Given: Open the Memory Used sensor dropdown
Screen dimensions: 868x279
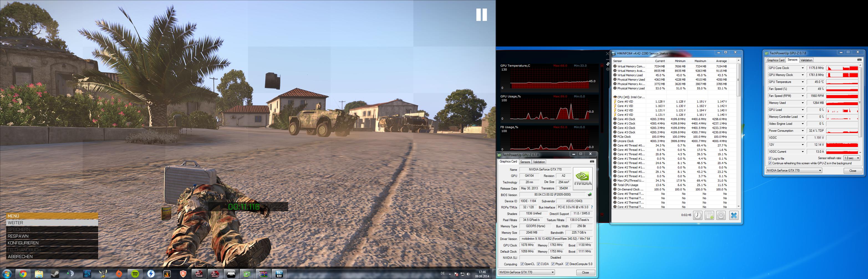Looking at the screenshot, I should click(x=802, y=103).
